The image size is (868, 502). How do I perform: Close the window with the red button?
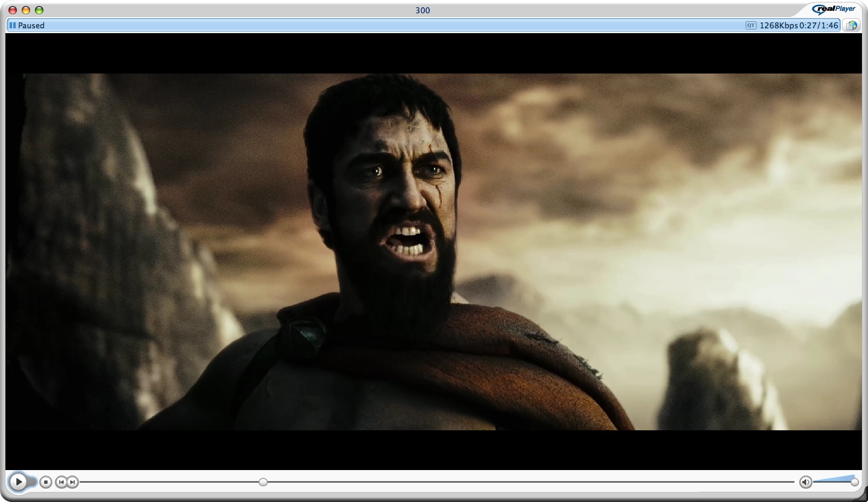pyautogui.click(x=13, y=10)
